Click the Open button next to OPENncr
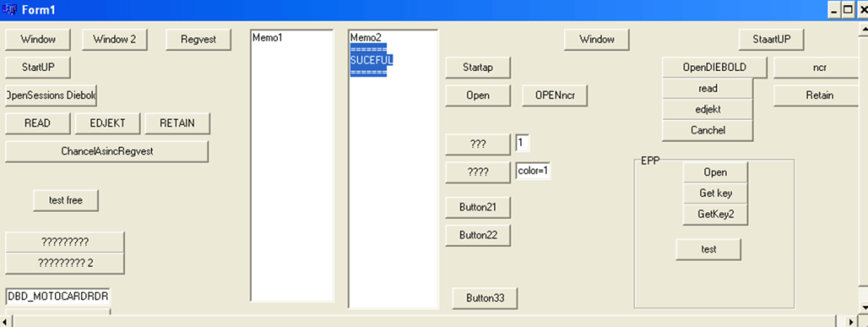Viewport: 868px width, 327px height. pos(477,95)
